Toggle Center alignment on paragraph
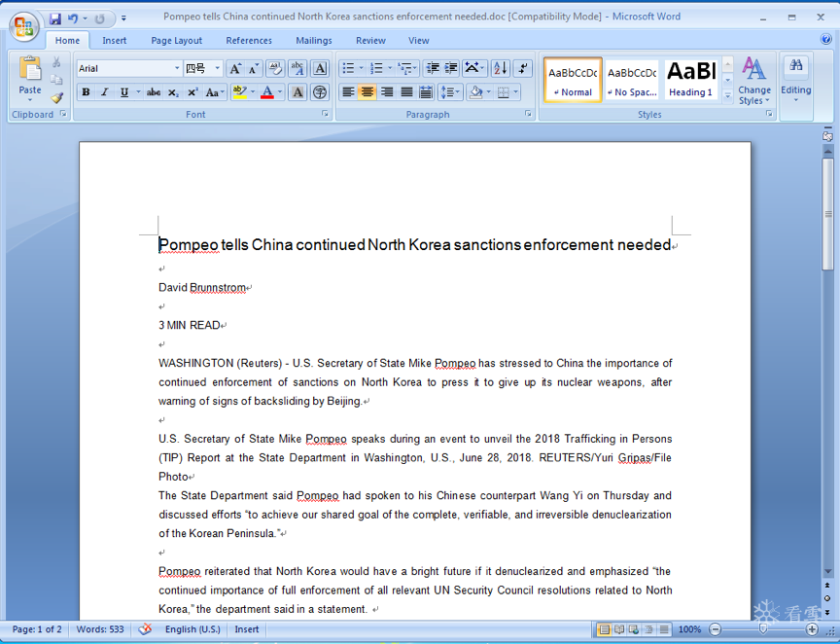This screenshot has height=644, width=840. (367, 92)
